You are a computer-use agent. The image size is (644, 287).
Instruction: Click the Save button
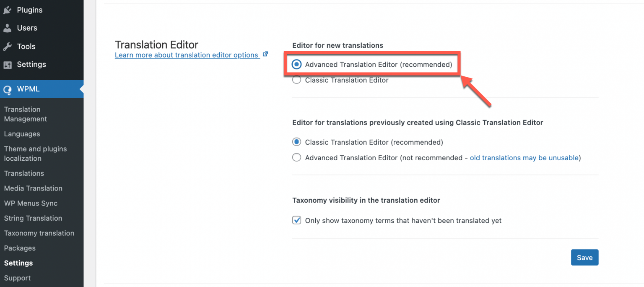tap(584, 257)
